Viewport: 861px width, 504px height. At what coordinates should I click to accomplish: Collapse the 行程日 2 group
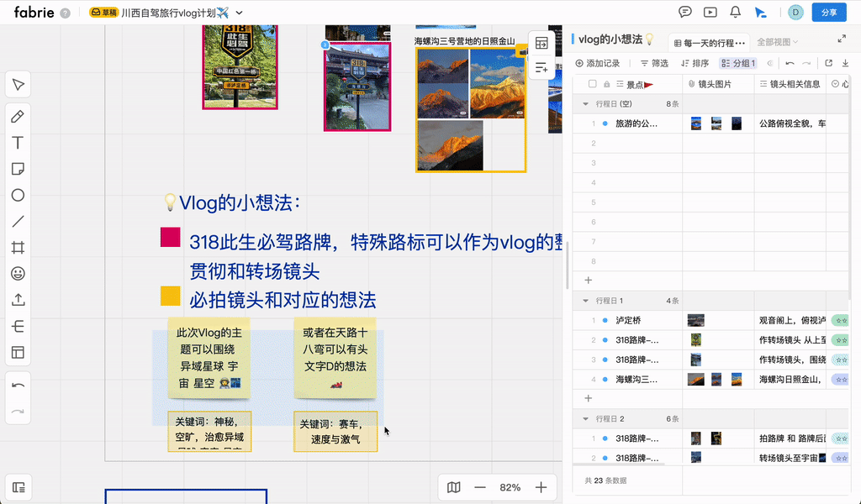(x=585, y=418)
